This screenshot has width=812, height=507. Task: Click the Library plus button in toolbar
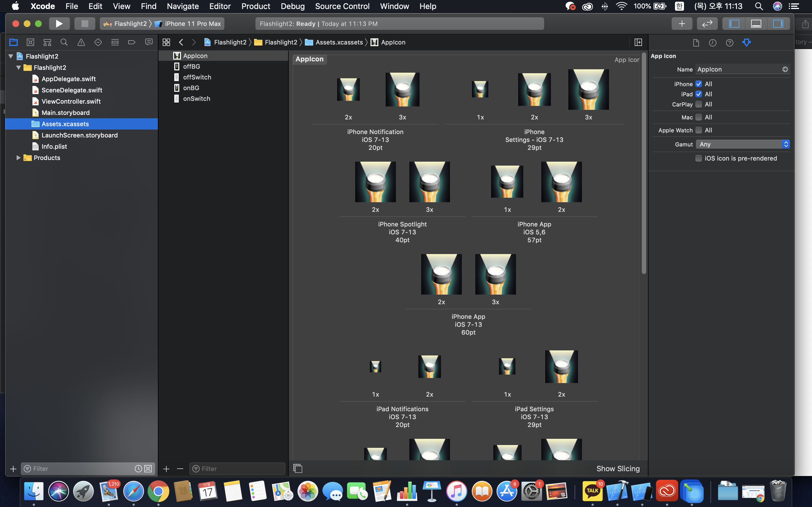coord(681,23)
